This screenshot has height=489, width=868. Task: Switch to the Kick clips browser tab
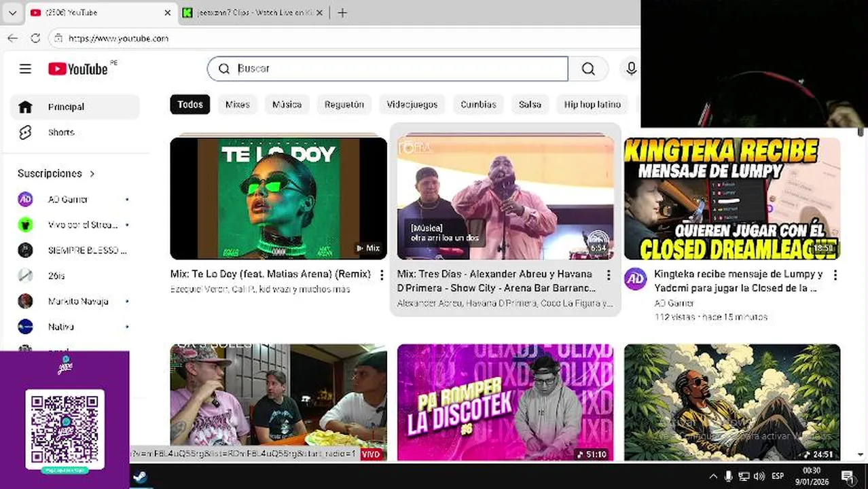253,13
